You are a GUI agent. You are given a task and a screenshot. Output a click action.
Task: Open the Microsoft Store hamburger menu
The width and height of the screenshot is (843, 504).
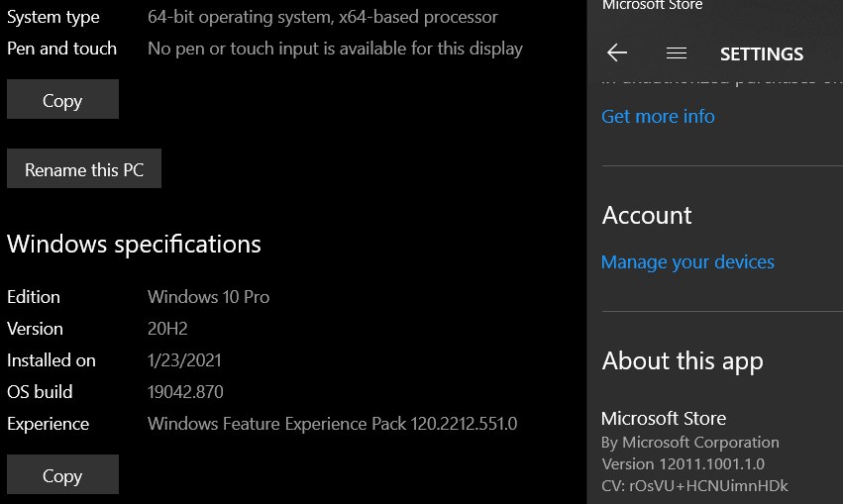(677, 53)
